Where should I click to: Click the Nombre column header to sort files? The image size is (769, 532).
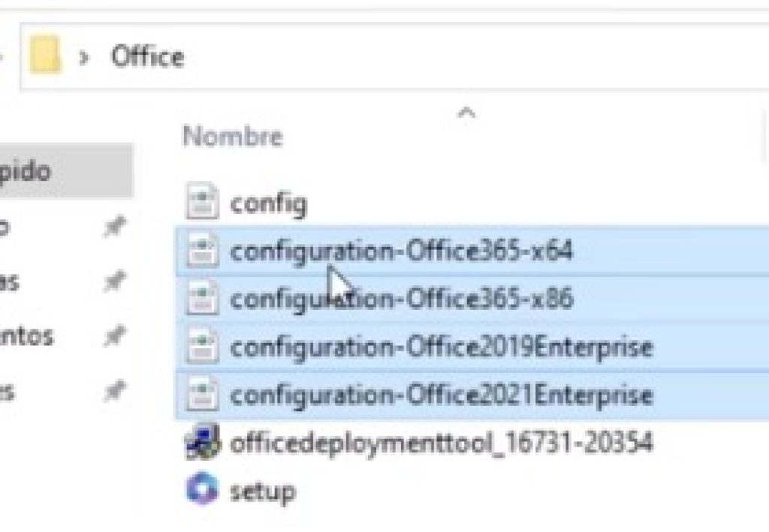tap(233, 137)
